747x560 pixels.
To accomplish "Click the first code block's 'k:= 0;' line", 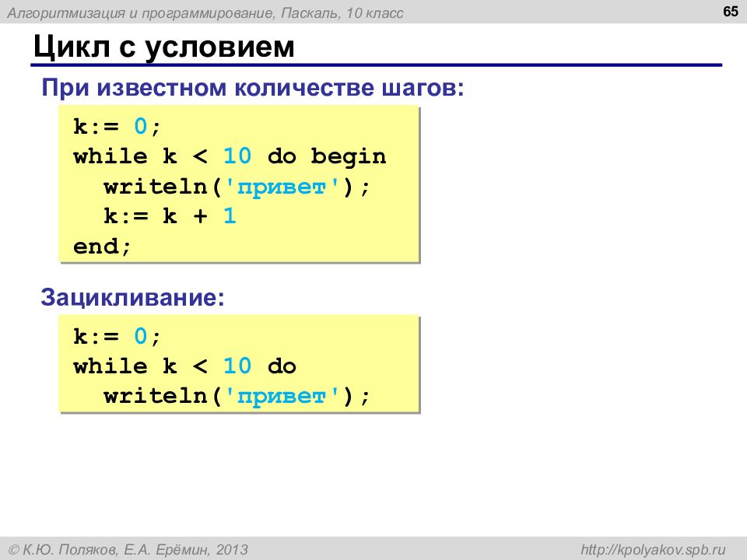I will (117, 127).
